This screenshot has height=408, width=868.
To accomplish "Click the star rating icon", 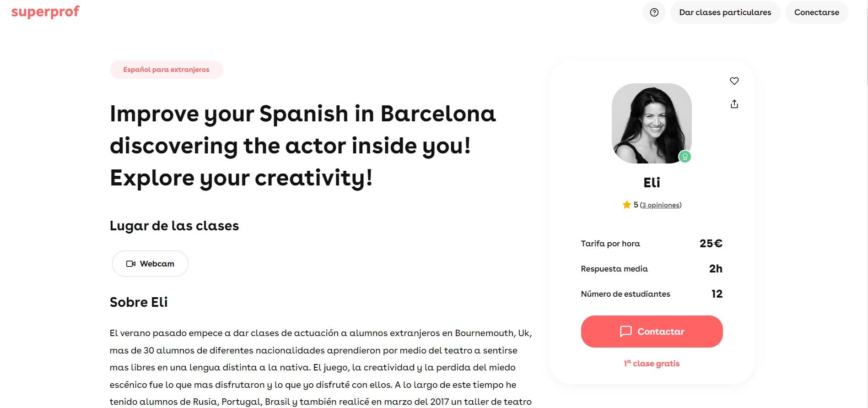I will pos(626,205).
